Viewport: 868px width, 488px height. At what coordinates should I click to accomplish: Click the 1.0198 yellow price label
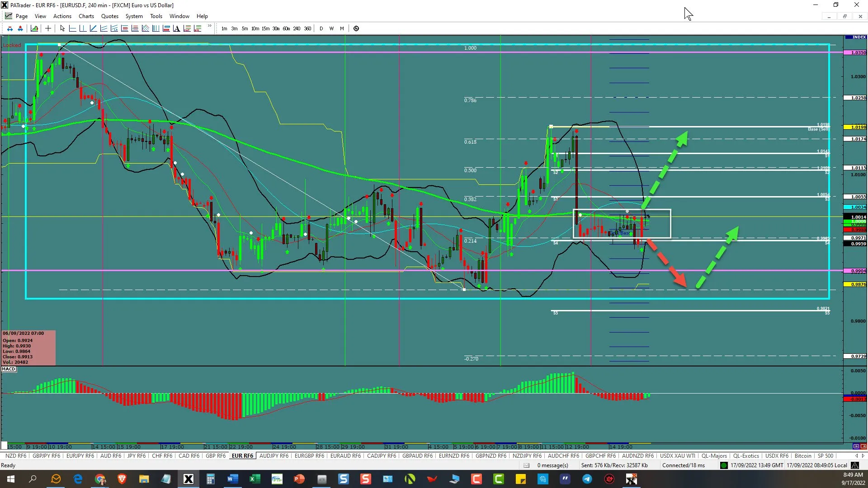855,127
